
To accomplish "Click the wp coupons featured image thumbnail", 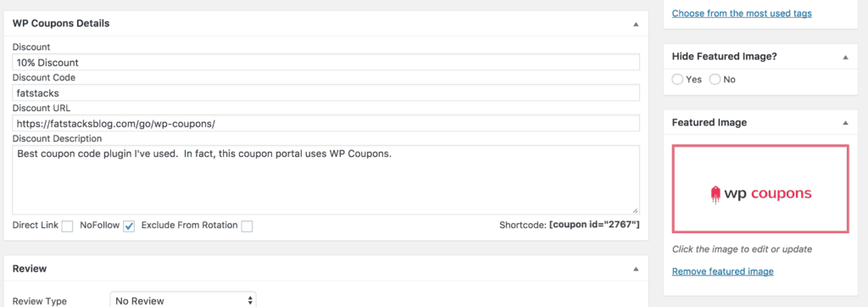I will 760,188.
